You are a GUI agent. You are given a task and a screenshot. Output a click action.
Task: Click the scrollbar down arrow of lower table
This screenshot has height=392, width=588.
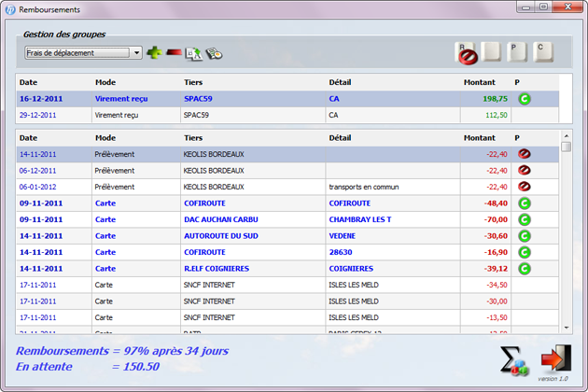[x=567, y=328]
